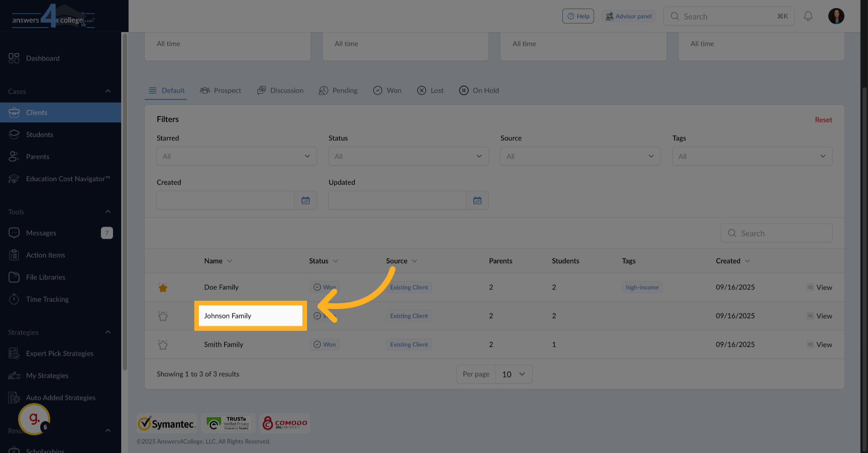This screenshot has height=453, width=868.
Task: Expand the Starred filter dropdown
Action: 236,156
